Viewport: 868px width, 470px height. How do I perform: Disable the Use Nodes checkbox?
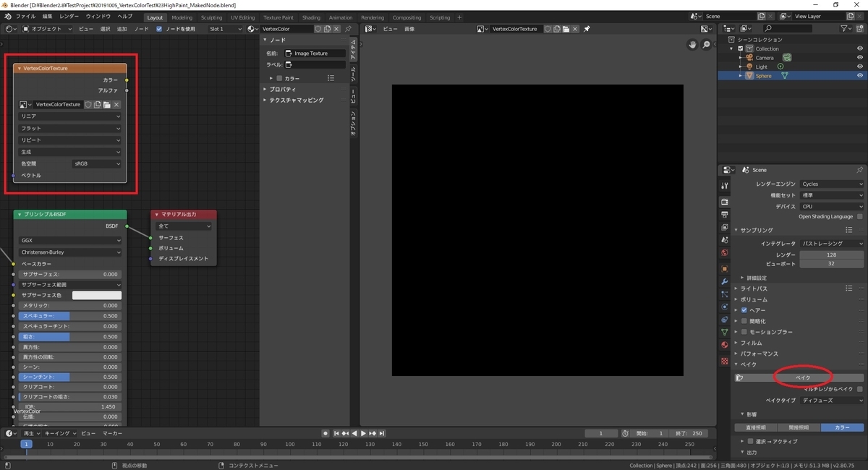159,29
